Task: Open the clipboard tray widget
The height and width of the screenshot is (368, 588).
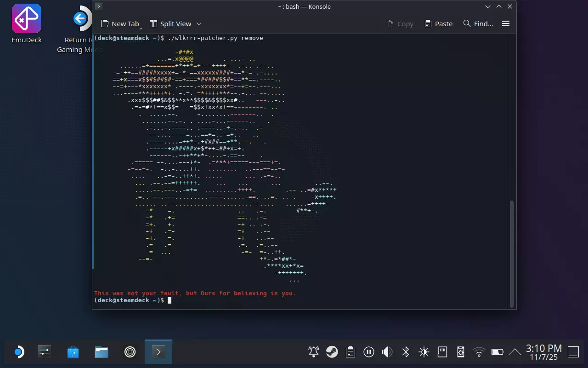Action: [x=350, y=352]
